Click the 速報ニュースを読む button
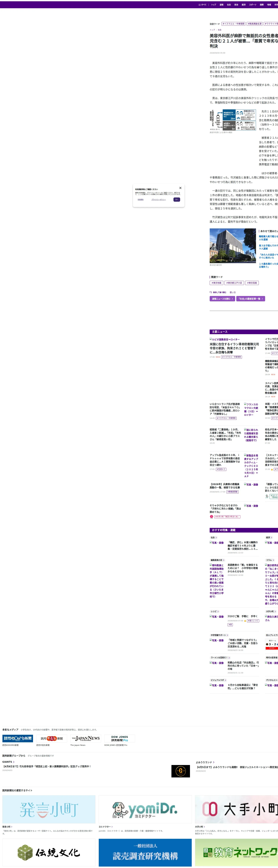Viewport: 278px width, 868px height. tap(222, 299)
